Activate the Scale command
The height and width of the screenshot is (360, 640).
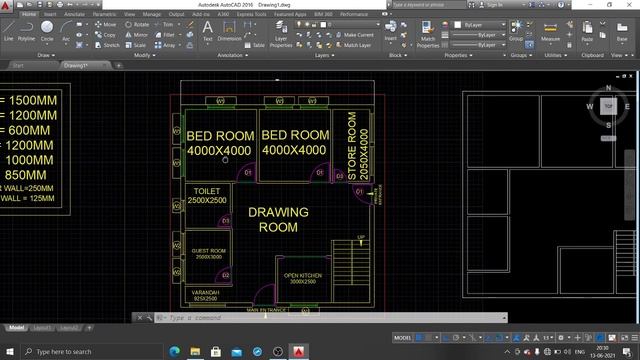coord(136,45)
